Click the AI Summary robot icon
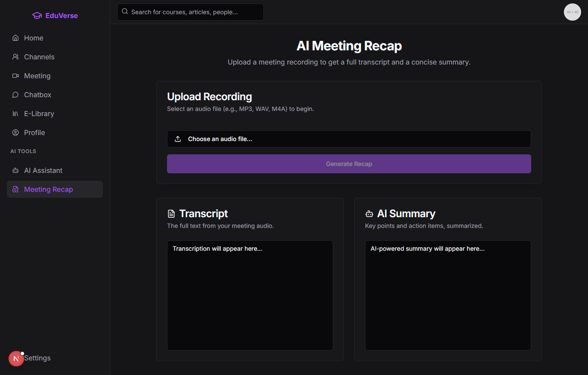This screenshot has width=588, height=375. [x=369, y=214]
